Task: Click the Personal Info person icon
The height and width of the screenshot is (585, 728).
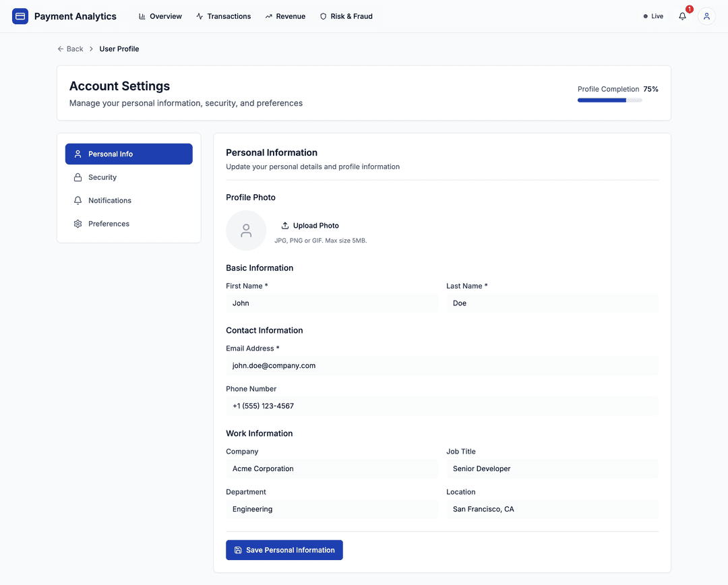Action: click(x=78, y=154)
